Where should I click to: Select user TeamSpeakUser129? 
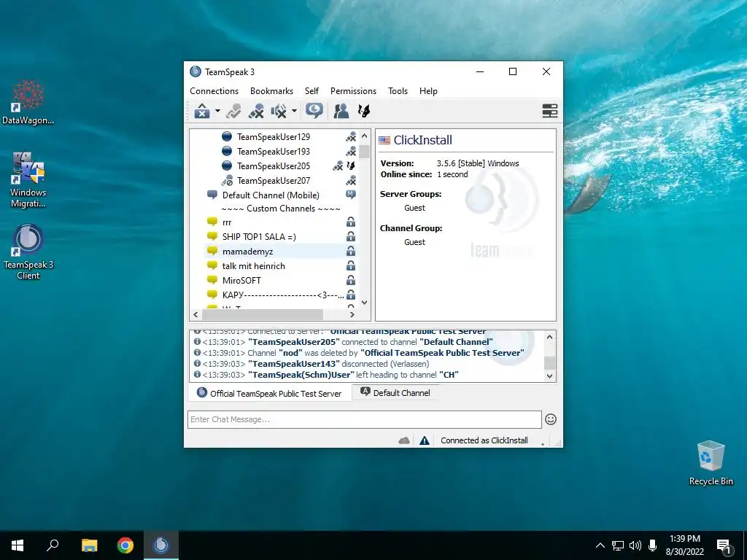click(x=274, y=136)
